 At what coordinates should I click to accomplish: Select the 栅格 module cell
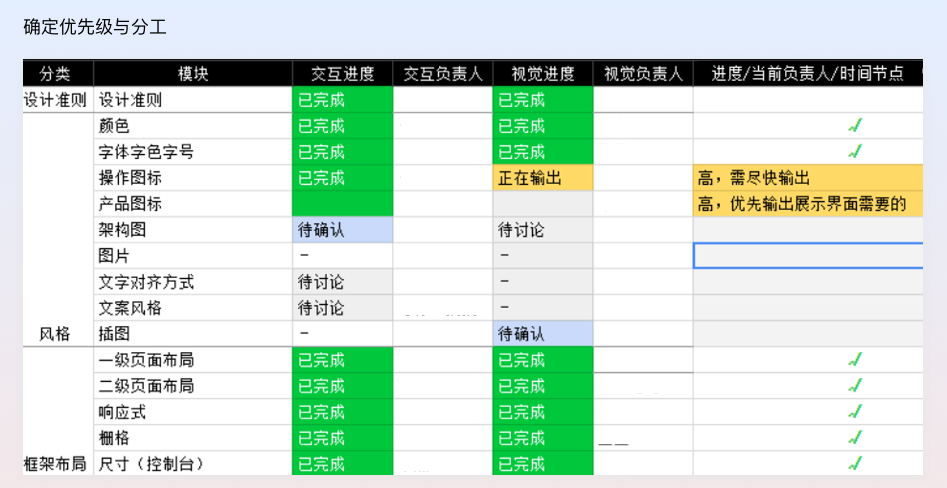(193, 437)
